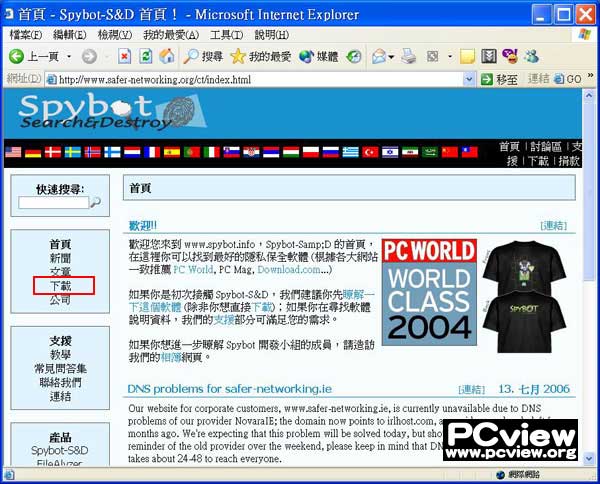Open the Home page house icon

click(167, 57)
